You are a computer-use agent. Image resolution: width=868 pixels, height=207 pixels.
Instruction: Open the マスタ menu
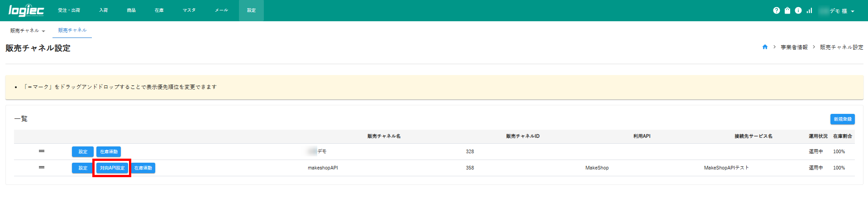(189, 10)
